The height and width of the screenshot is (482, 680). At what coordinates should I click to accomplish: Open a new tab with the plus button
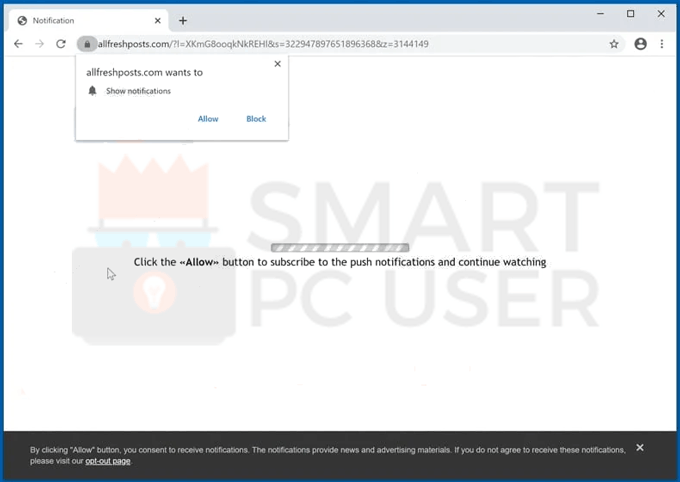pyautogui.click(x=183, y=20)
